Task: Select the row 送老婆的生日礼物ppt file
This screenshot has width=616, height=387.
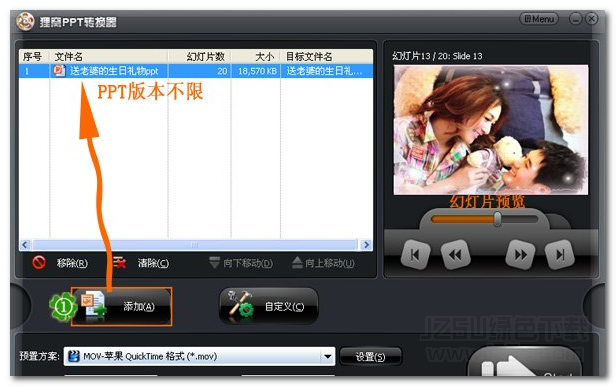Action: [x=196, y=71]
